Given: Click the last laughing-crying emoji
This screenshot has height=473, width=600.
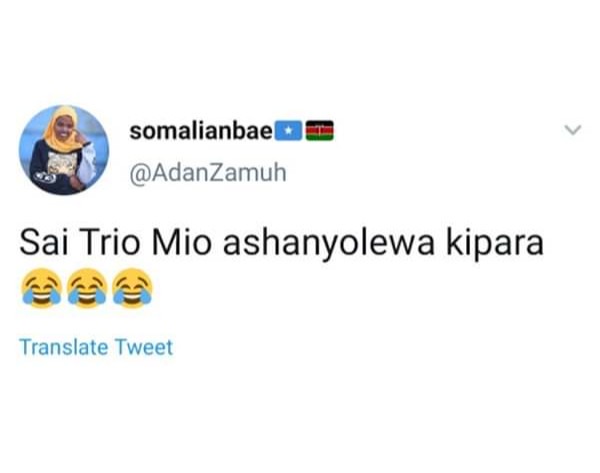Looking at the screenshot, I should (x=133, y=288).
